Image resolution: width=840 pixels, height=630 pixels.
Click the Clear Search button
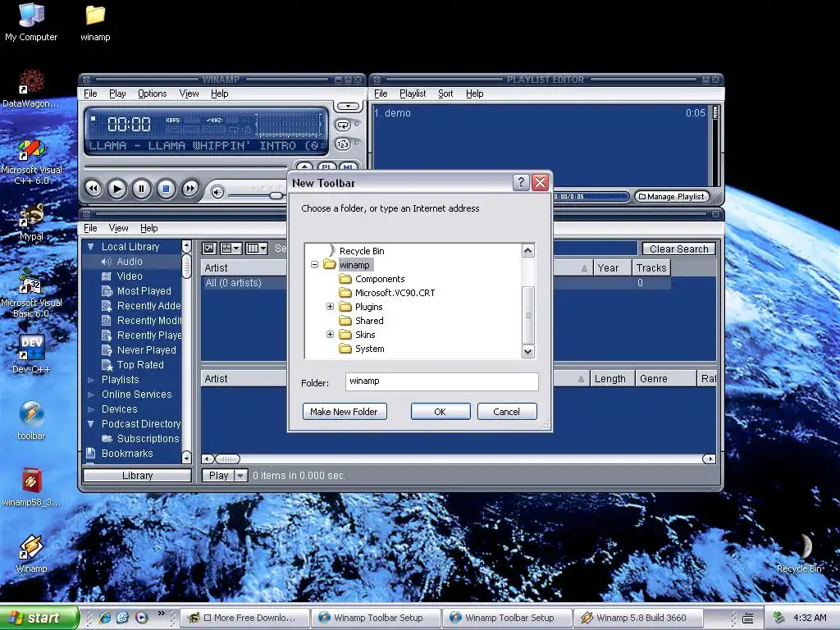[x=678, y=249]
